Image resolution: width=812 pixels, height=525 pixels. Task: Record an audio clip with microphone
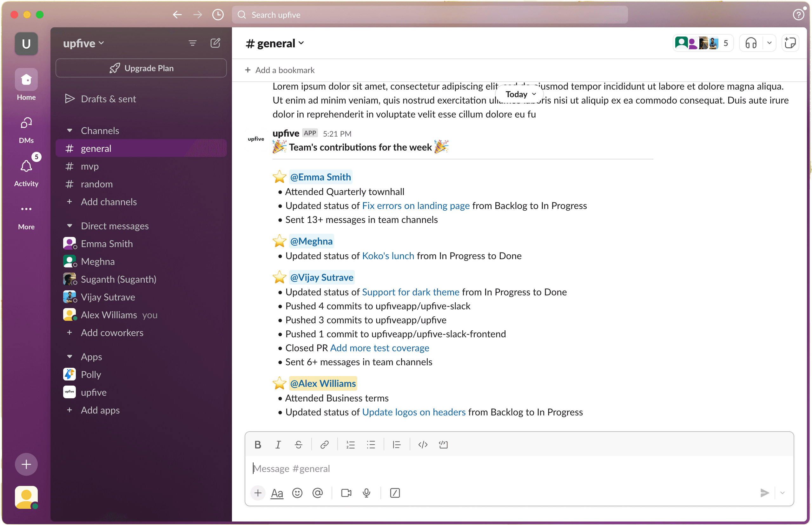[366, 493]
